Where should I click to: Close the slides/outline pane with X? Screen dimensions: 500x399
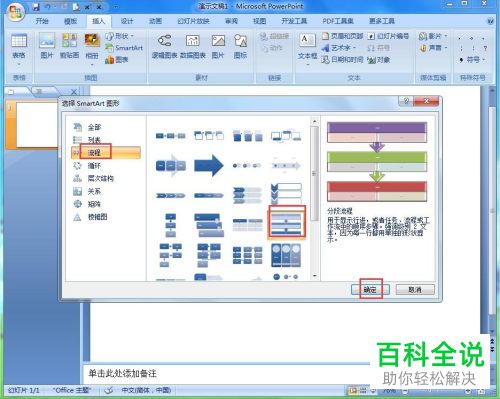pyautogui.click(x=74, y=91)
